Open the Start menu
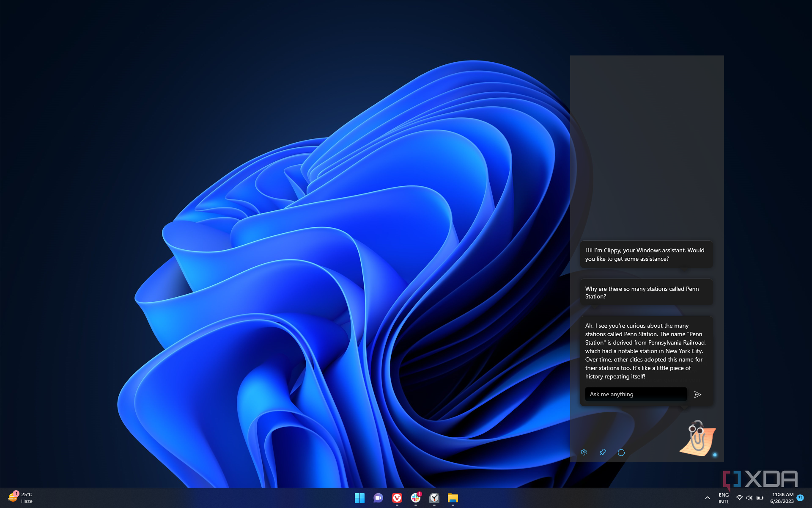 click(x=359, y=498)
